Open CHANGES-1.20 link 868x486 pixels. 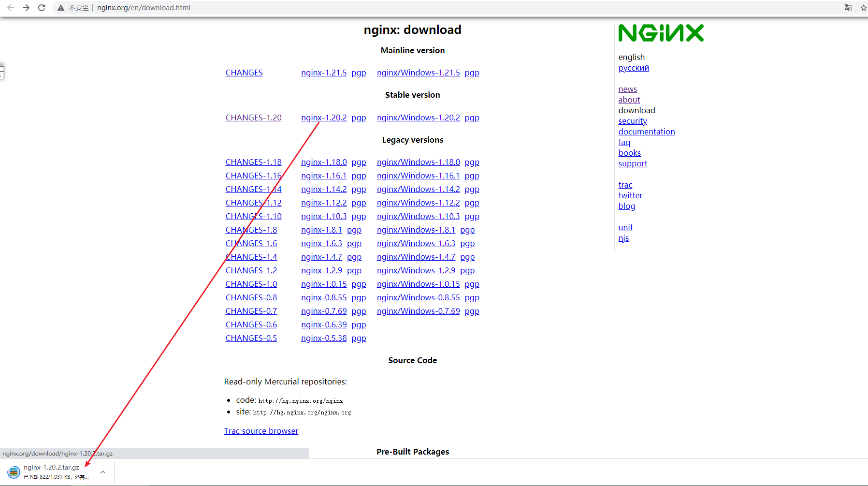(253, 118)
